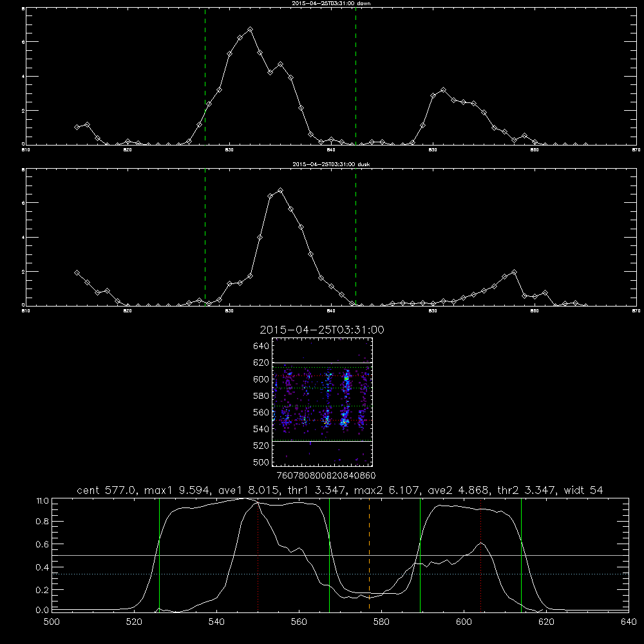This screenshot has height=644, width=644.
Task: Click bottom plot x-axis label "580"
Action: point(381,621)
